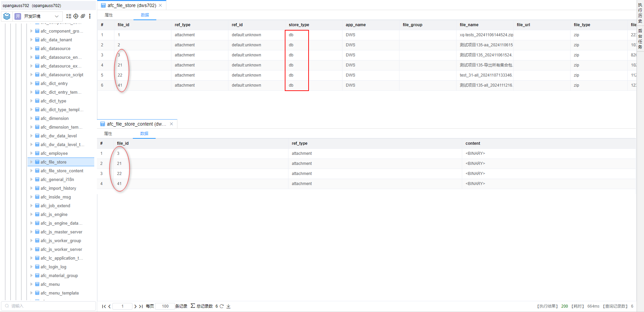The width and height of the screenshot is (644, 312).
Task: Click the afc_file_store table icon in tree
Action: (x=37, y=162)
